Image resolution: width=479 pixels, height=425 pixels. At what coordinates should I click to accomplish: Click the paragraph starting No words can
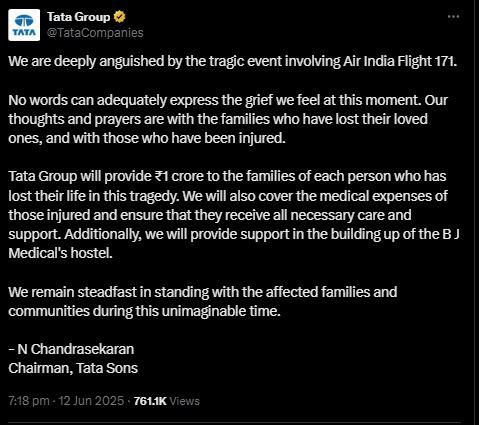tap(228, 119)
